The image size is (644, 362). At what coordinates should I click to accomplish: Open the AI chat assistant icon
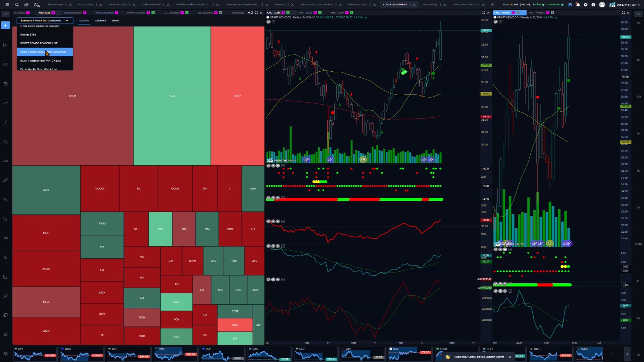(37, 5)
